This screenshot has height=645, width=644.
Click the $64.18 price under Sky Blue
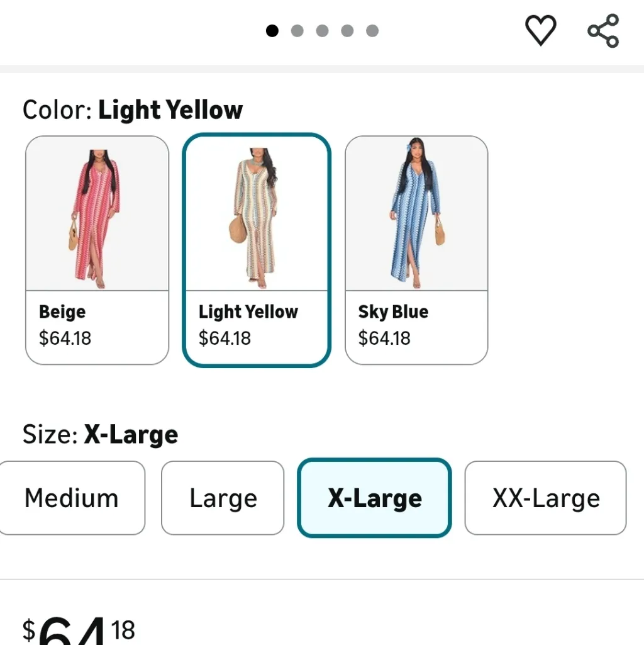pyautogui.click(x=384, y=339)
